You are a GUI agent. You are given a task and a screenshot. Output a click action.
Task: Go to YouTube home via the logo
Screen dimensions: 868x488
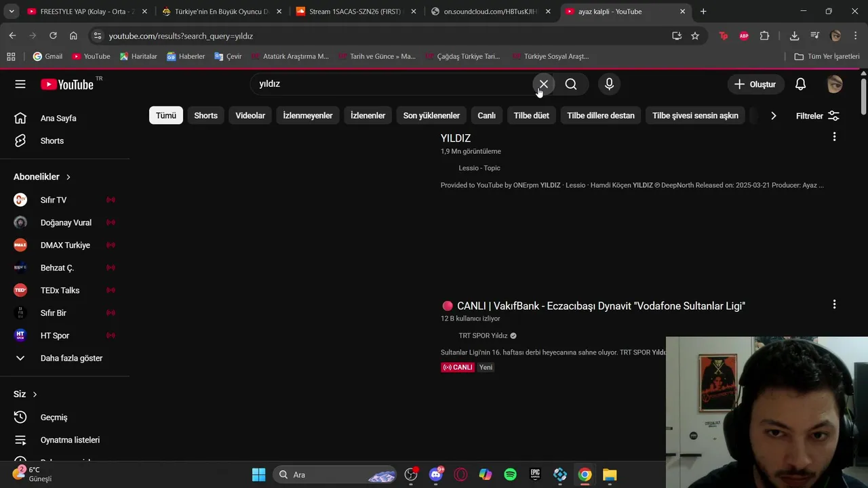[x=66, y=84]
